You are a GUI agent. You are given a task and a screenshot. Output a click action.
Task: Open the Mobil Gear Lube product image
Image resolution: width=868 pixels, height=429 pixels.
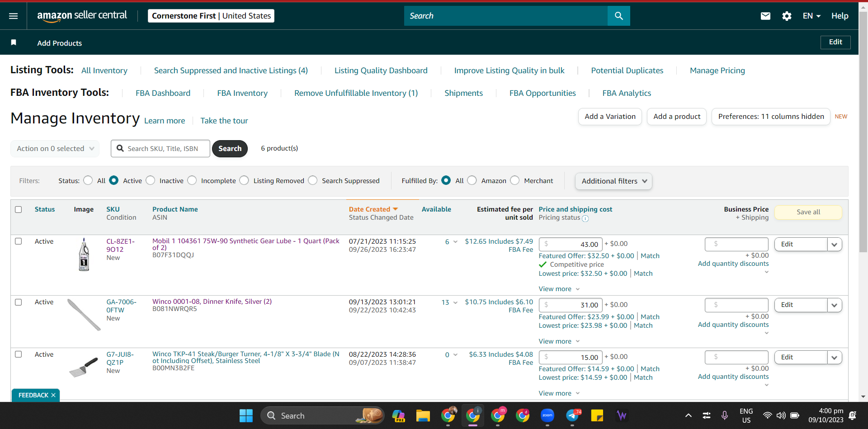click(84, 255)
